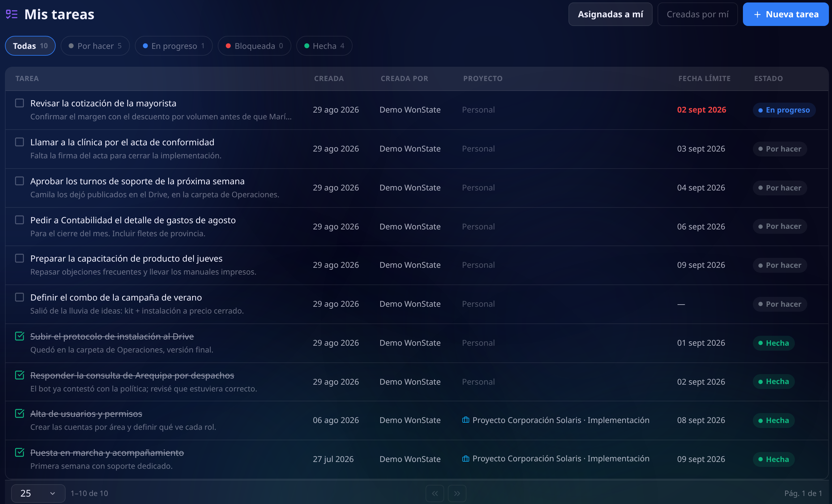This screenshot has height=504, width=832.
Task: Uncheck the Subir el protocolo de instalación task
Action: coord(19,336)
